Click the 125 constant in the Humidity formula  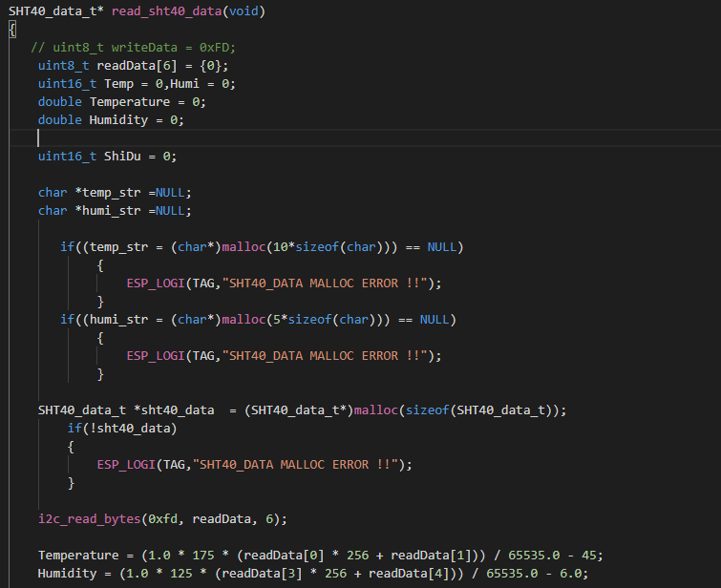(181, 574)
